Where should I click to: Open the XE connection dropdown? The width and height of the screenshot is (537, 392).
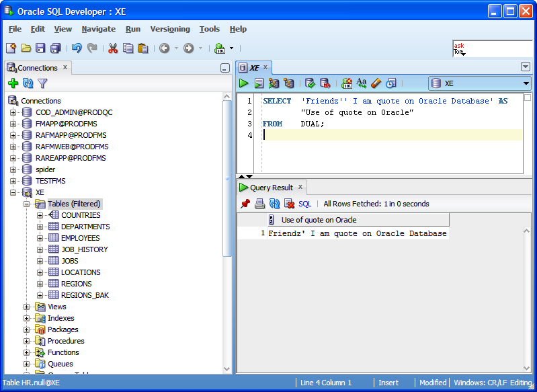(526, 83)
